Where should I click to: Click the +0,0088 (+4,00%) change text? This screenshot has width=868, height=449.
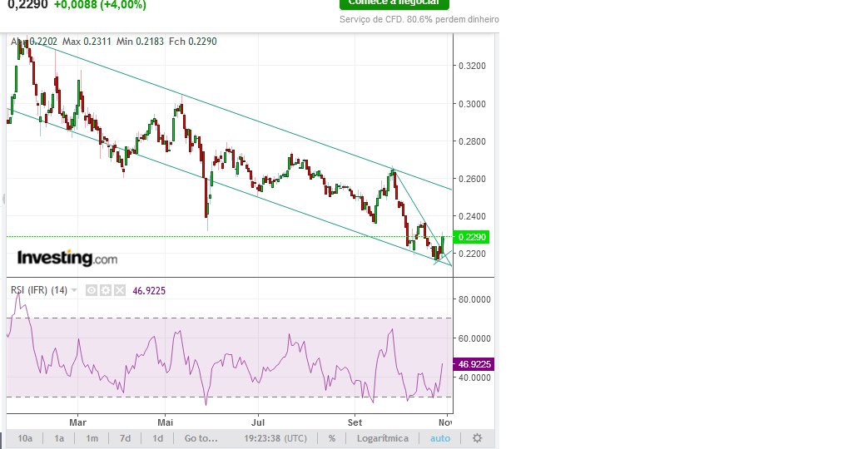100,5
